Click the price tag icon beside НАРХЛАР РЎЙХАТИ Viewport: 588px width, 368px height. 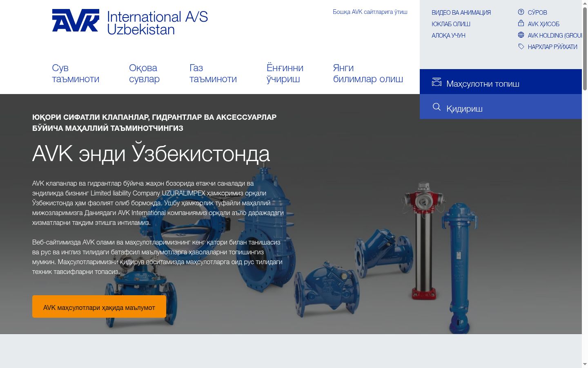tap(521, 46)
